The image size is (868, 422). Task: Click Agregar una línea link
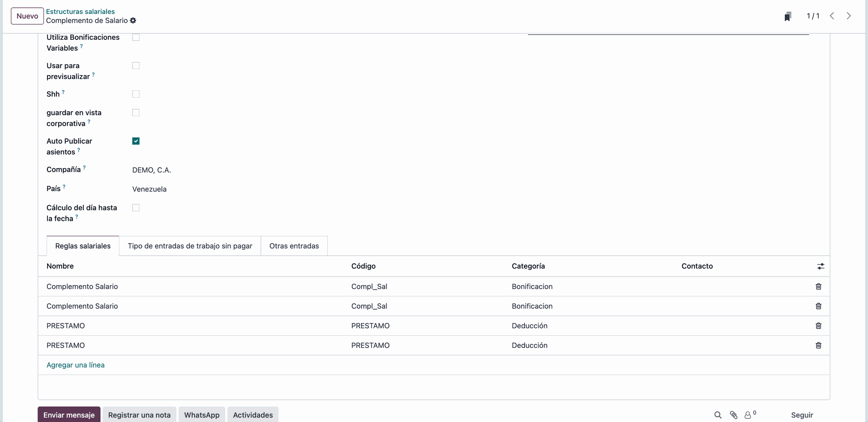(x=75, y=365)
